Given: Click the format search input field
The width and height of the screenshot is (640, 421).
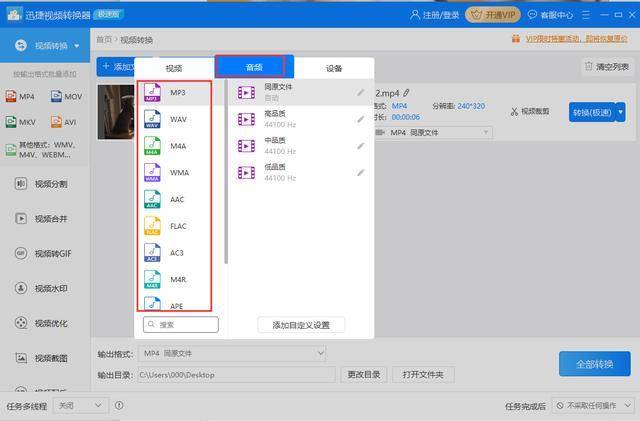Looking at the screenshot, I should (181, 325).
